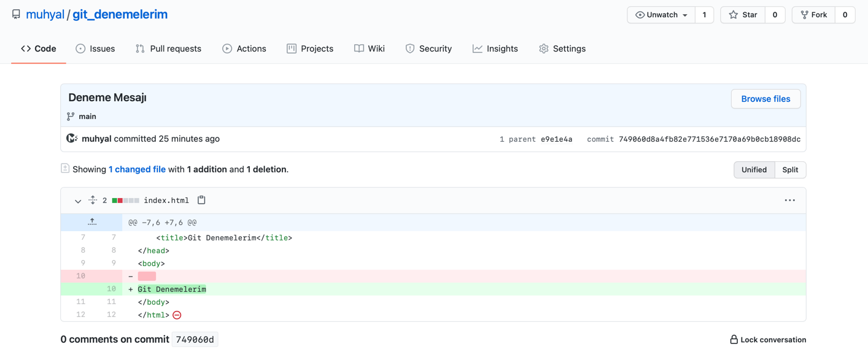The width and height of the screenshot is (868, 352).
Task: Click the added line Git Denemelerim
Action: tap(172, 289)
